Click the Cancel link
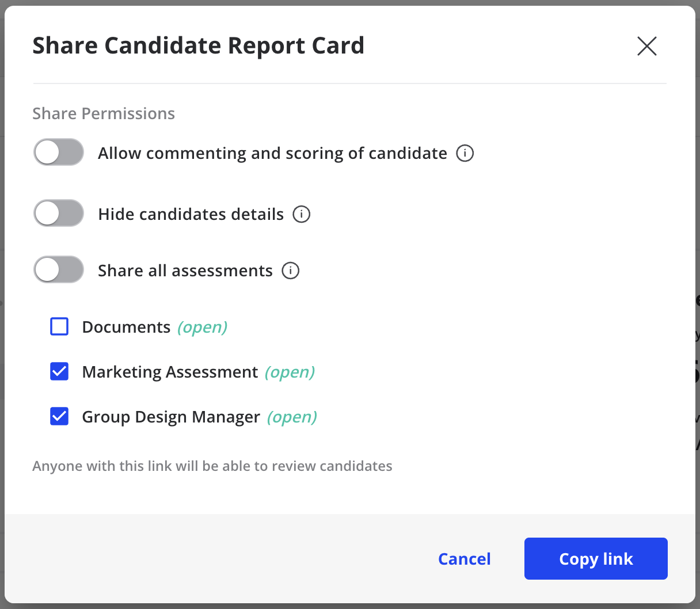700x609 pixels. (465, 559)
